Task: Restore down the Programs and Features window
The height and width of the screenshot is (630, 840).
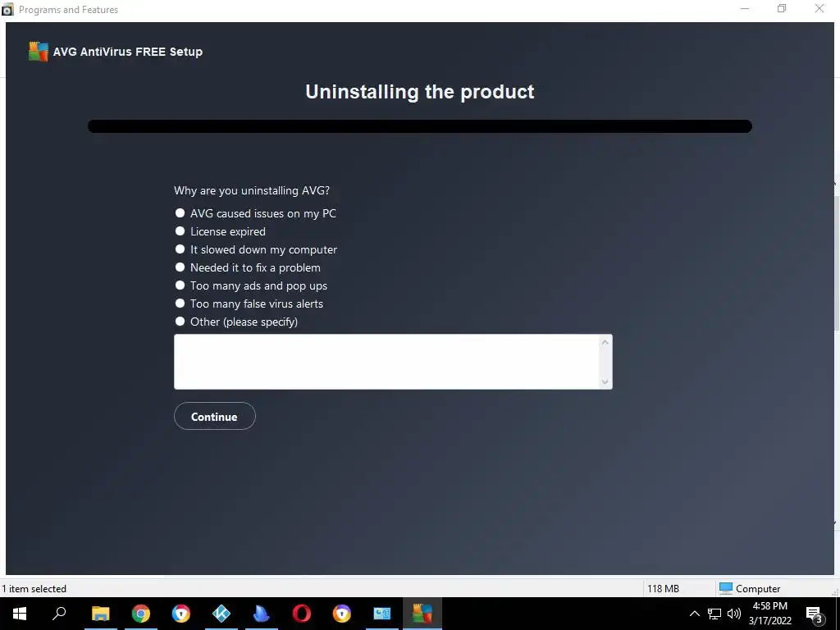Action: coord(782,9)
